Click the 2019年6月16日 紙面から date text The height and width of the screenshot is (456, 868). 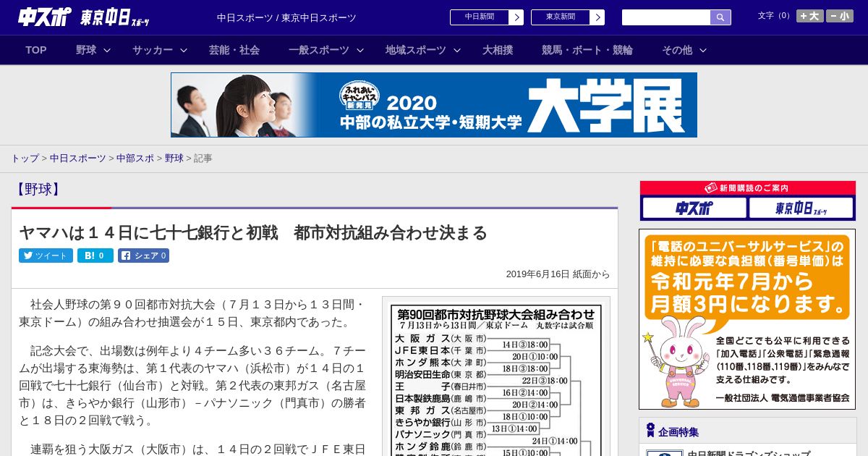point(558,274)
